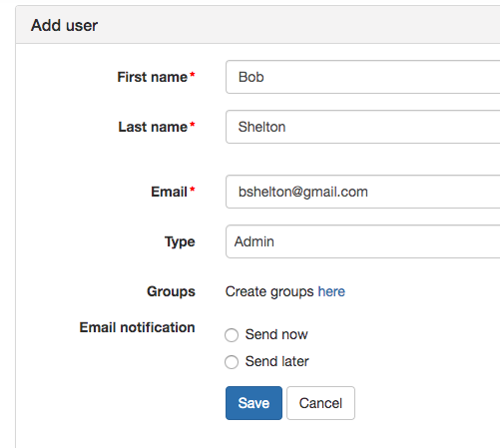
Task: Click the 'Last name' field label
Action: point(153,127)
